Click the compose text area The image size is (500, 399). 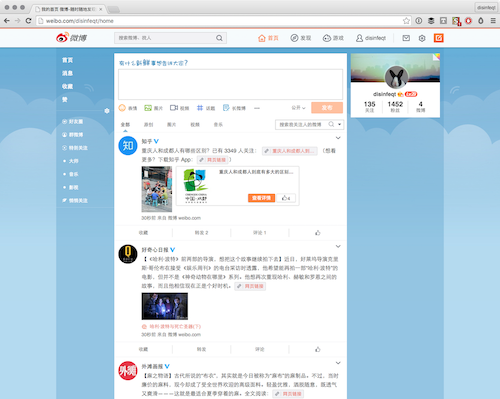point(230,84)
